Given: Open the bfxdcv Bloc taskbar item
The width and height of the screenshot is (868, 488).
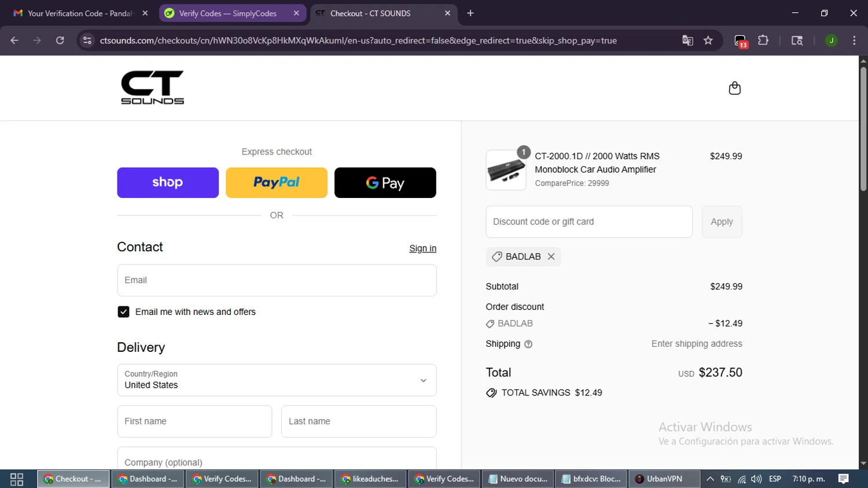Looking at the screenshot, I should pos(591,479).
